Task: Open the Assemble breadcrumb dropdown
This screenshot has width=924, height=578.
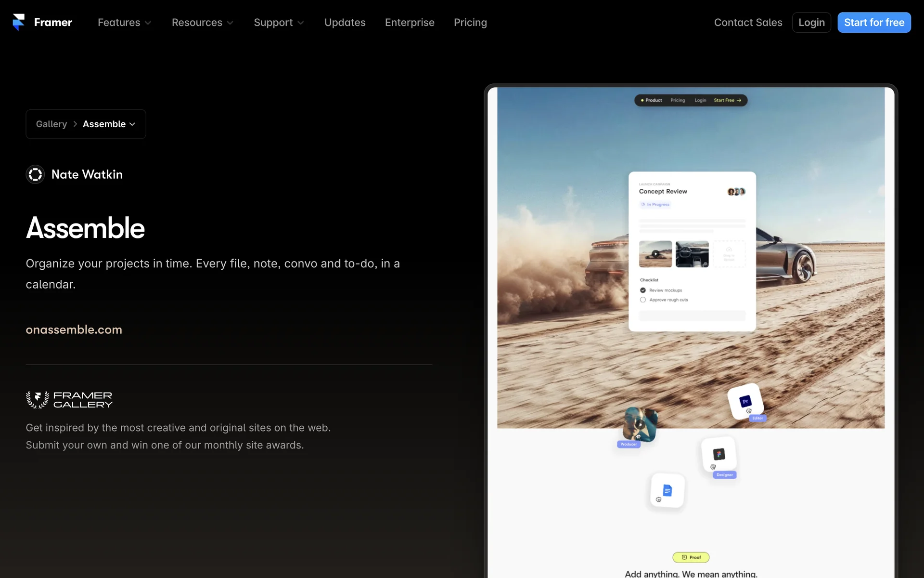Action: (x=109, y=124)
